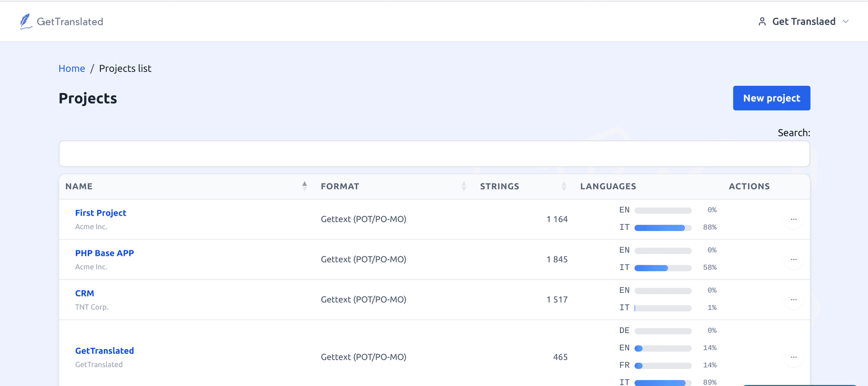
Task: Open the First Project link
Action: point(100,213)
